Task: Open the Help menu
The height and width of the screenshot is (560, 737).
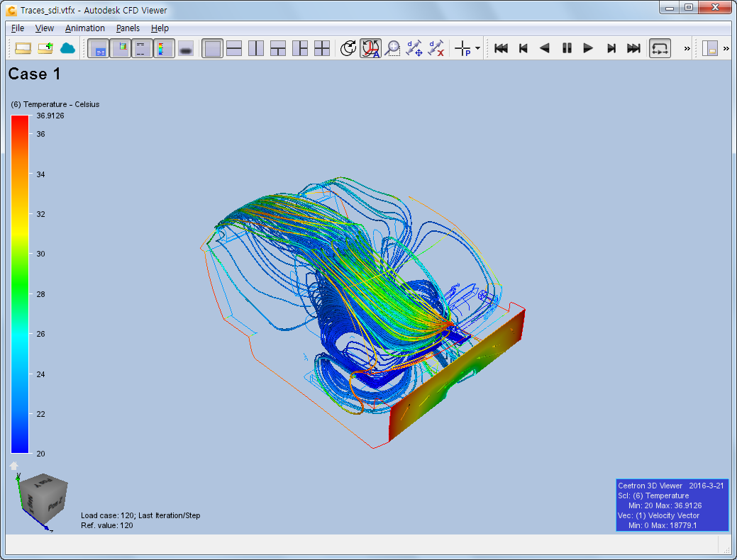Action: tap(160, 28)
